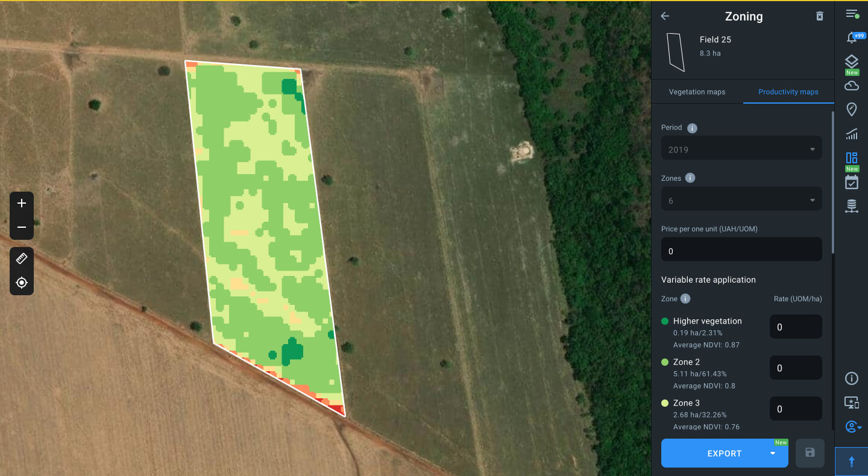This screenshot has width=868, height=476.
Task: Select the ruler measurement tool
Action: tap(22, 259)
